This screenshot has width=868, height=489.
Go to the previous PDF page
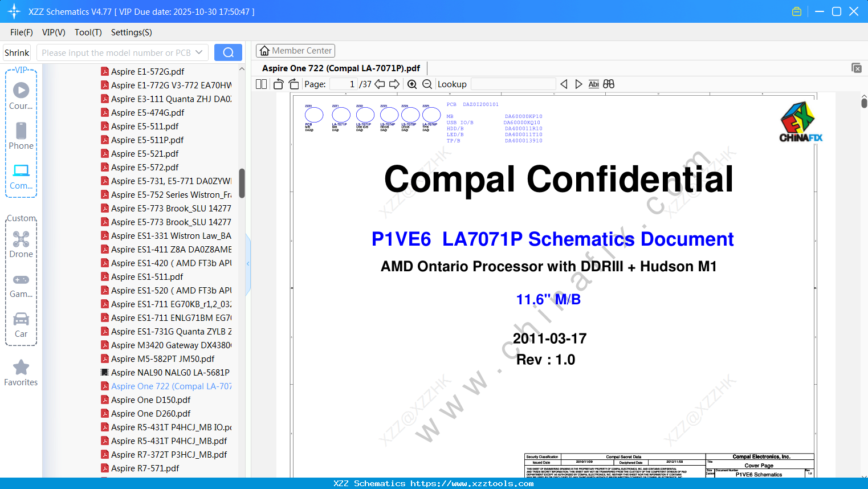point(380,84)
